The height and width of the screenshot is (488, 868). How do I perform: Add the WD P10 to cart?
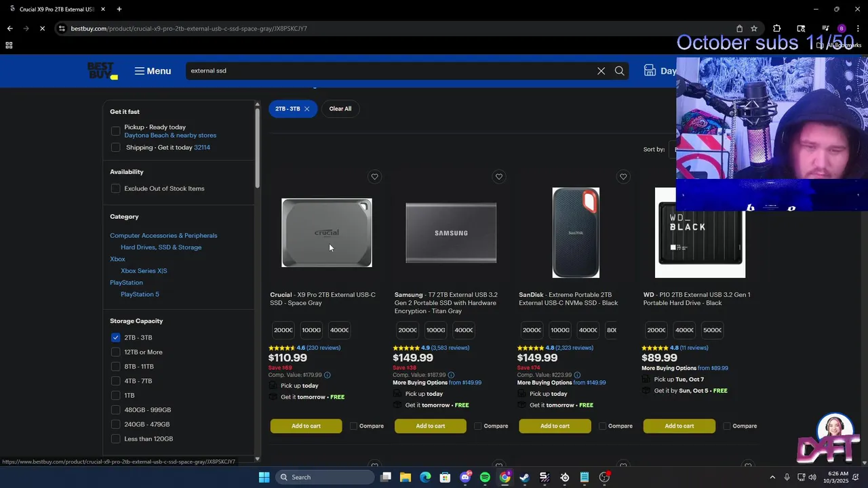(x=679, y=426)
